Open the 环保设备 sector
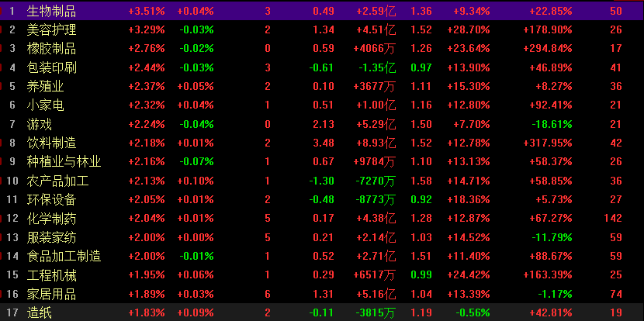This screenshot has width=644, height=321. coord(51,199)
